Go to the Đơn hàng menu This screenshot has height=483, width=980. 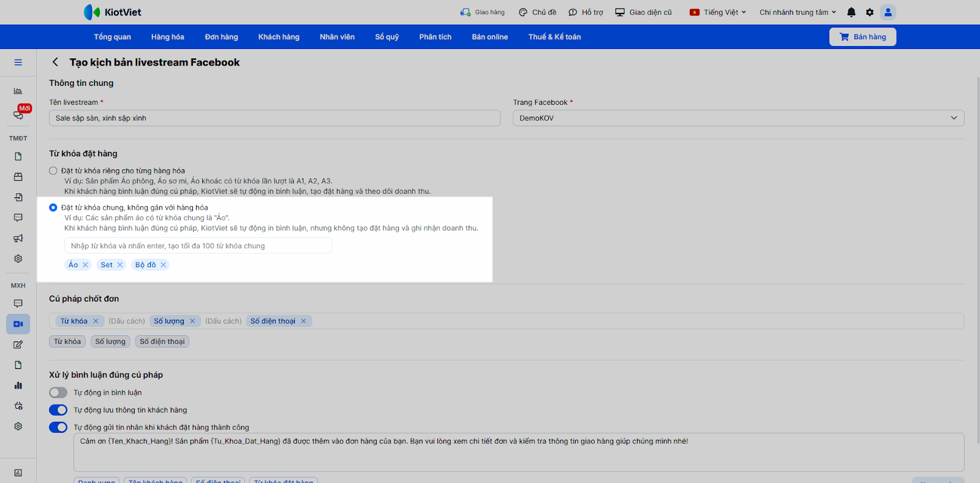pos(221,37)
